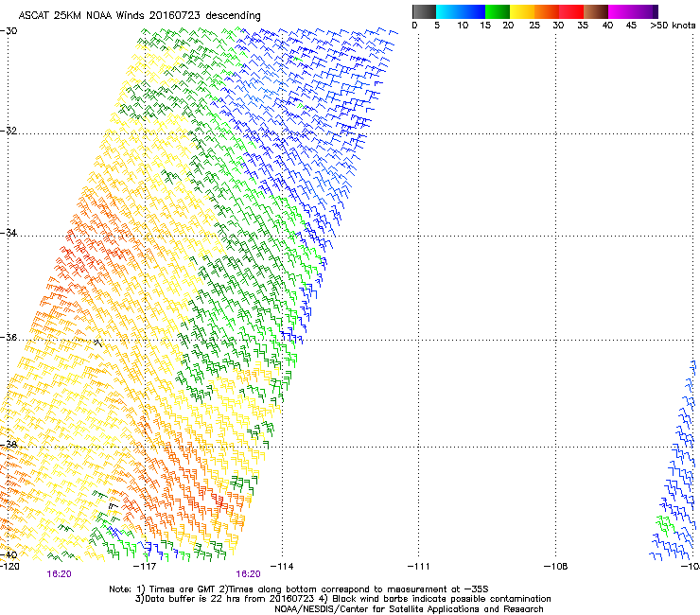The image size is (700, 615).
Task: Click the -36 latitude axis label
Action: pos(9,337)
